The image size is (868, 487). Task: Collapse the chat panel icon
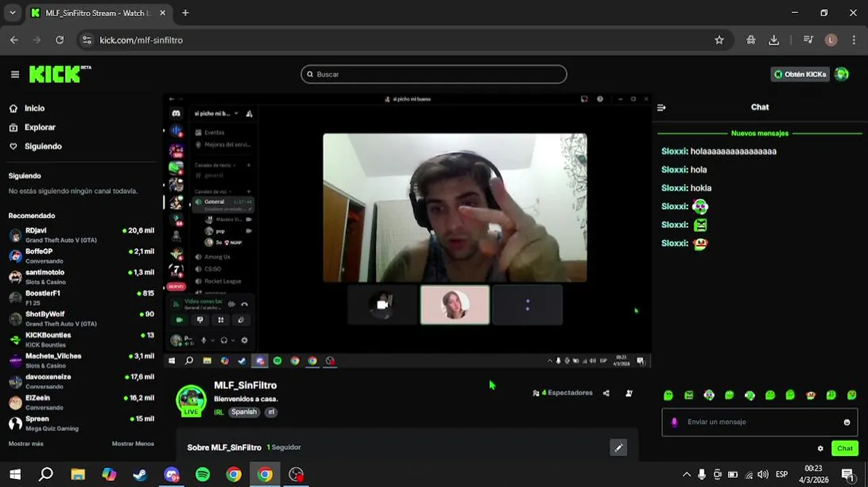(x=662, y=108)
